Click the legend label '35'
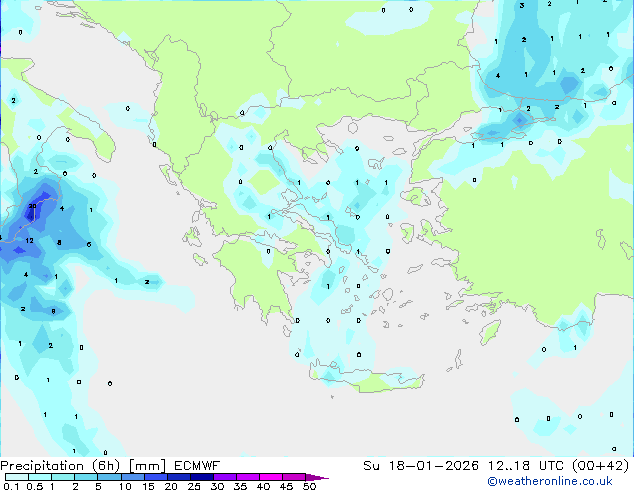 coord(241,486)
